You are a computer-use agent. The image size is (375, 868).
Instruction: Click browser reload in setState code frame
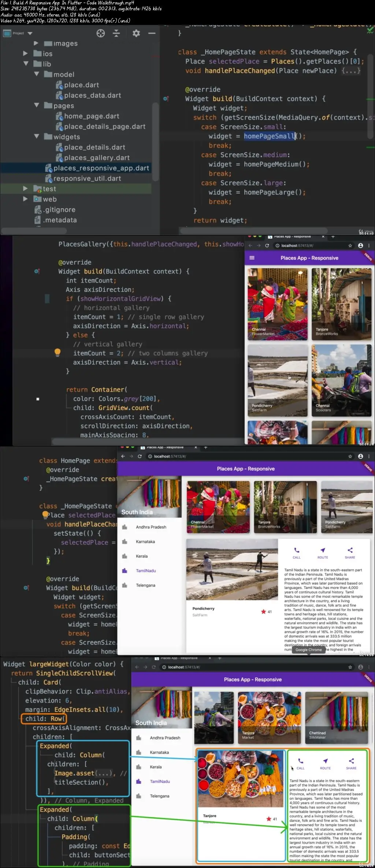(x=140, y=456)
